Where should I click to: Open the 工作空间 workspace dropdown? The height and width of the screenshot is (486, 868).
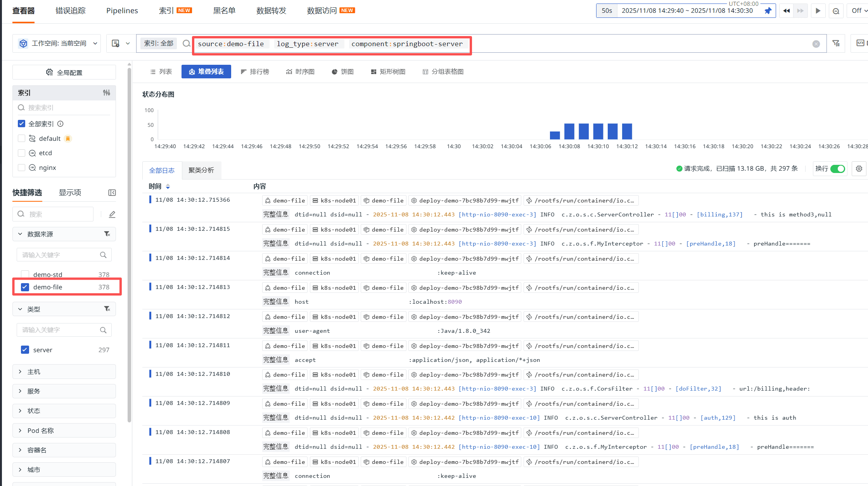[58, 43]
